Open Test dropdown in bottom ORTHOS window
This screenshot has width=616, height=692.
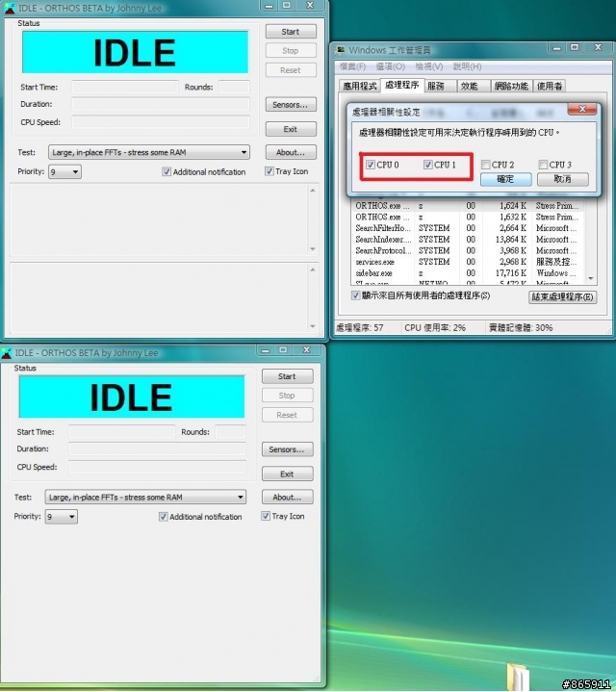(x=145, y=497)
